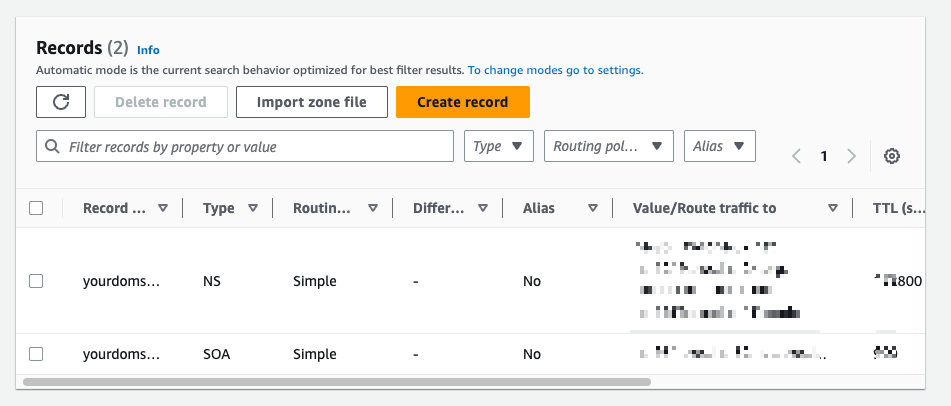
Task: Click the horizontal scrollbar under the table
Action: point(336,381)
